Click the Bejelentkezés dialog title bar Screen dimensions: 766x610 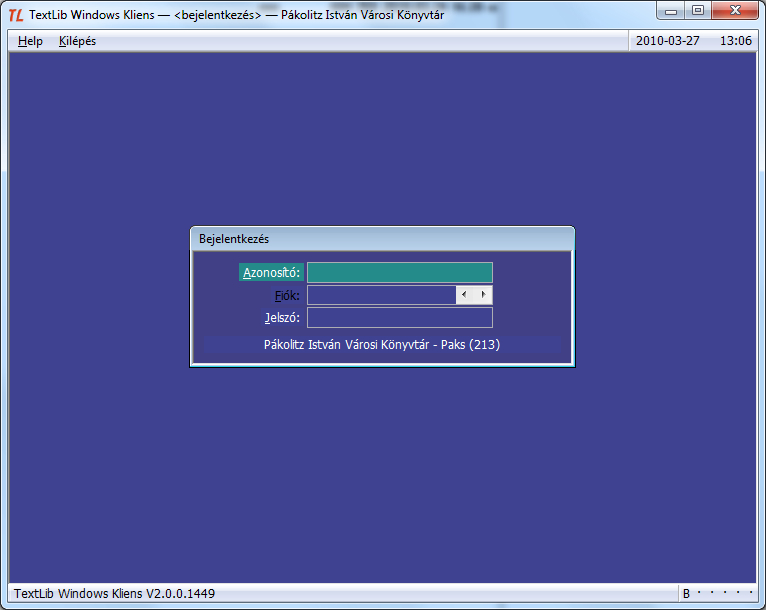coord(381,239)
